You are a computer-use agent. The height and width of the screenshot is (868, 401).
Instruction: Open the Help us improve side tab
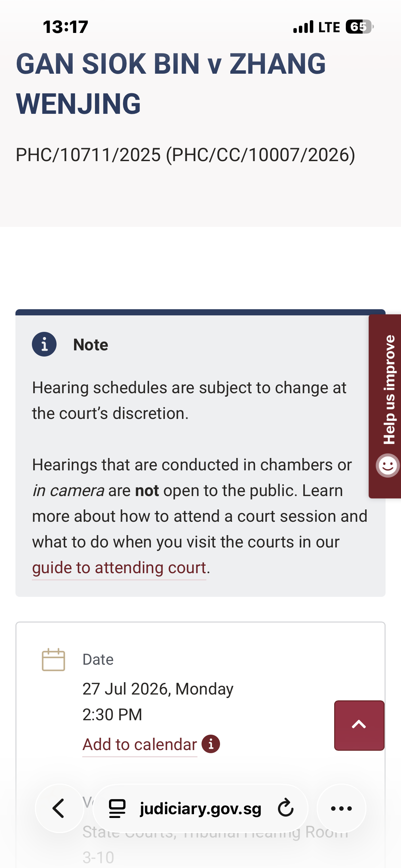pos(385,406)
